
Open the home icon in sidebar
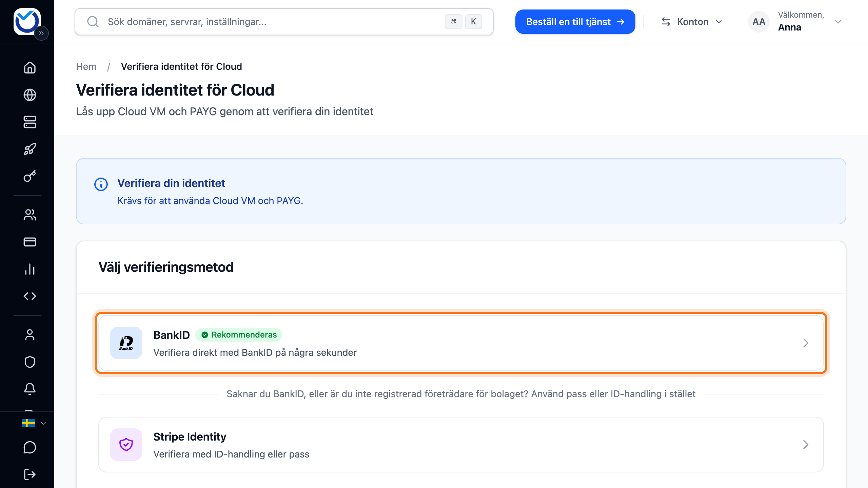30,67
